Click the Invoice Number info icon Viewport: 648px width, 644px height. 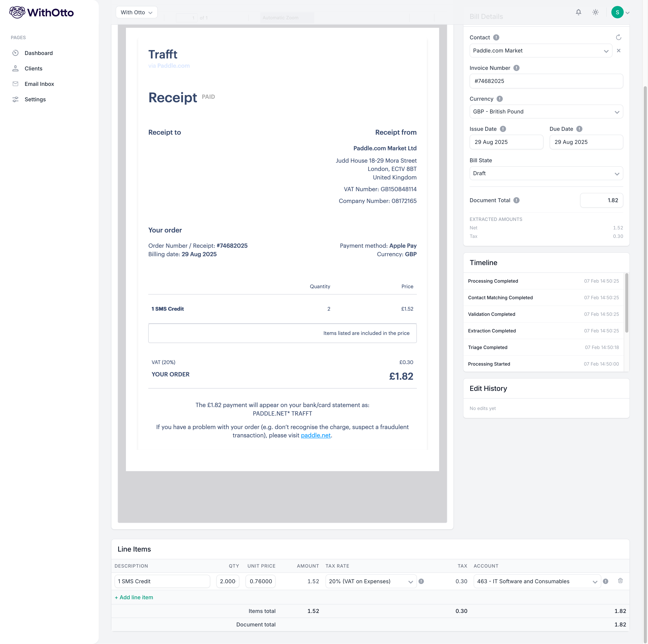(516, 68)
